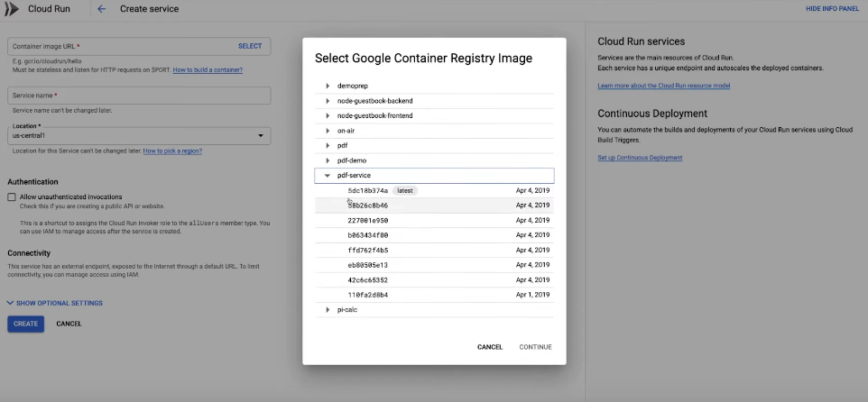Select image 110fa2d8b4

point(434,295)
